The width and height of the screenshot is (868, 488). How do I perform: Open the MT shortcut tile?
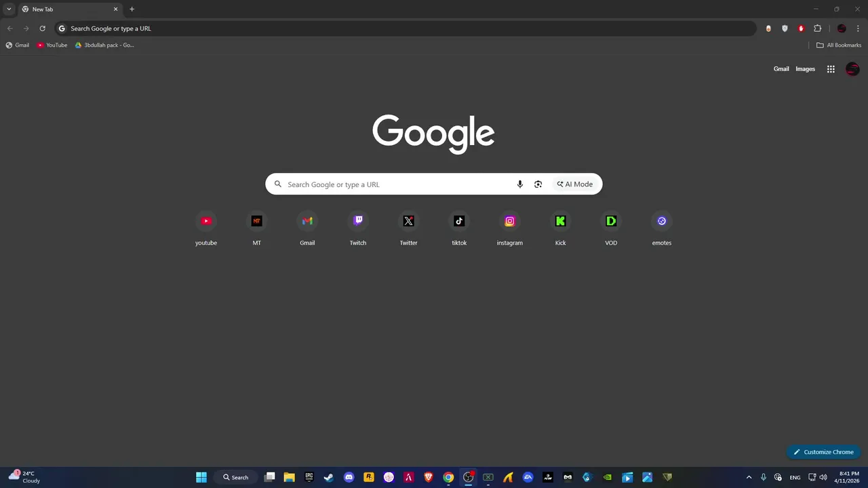(256, 229)
